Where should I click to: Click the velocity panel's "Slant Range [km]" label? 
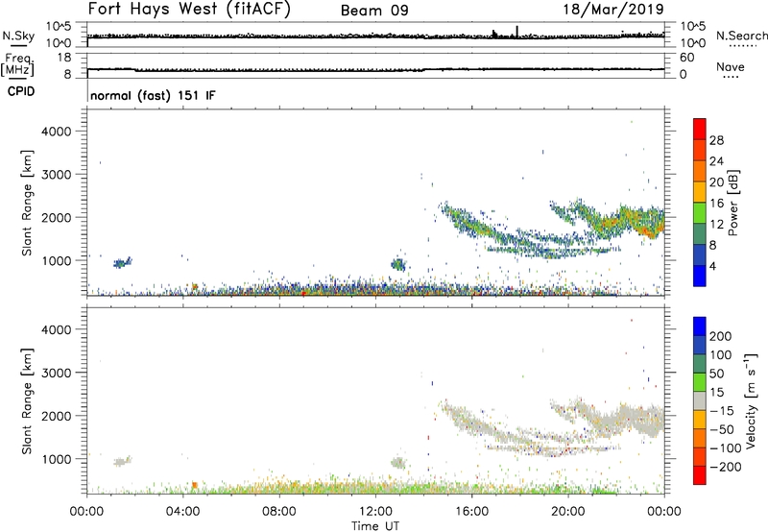tap(27, 401)
